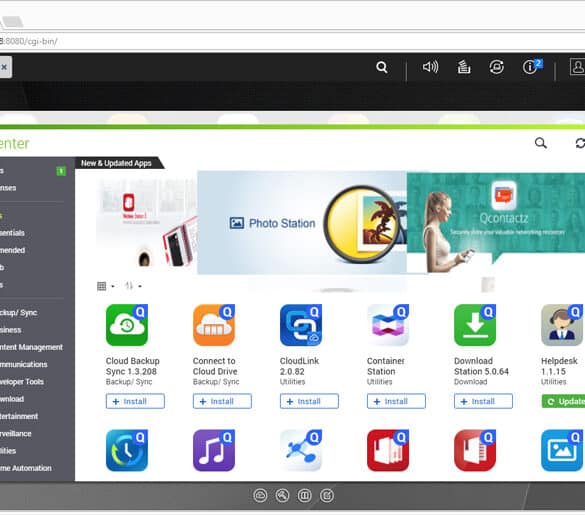This screenshot has height=515, width=585.
Task: Click Download link under Download Station
Action: [470, 382]
